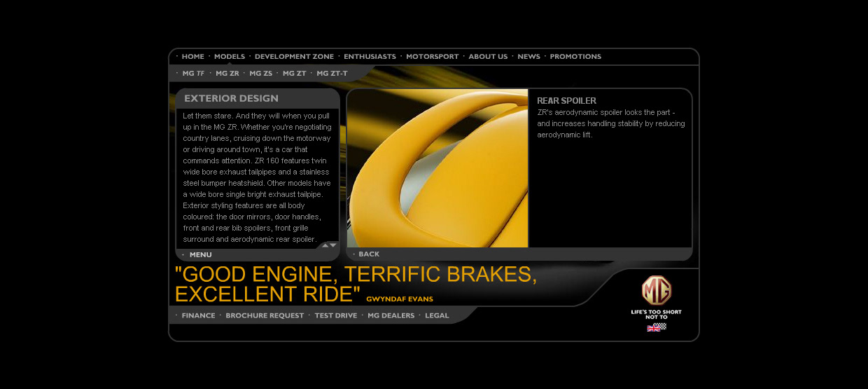Click the yellow rear spoiler image
Image resolution: width=868 pixels, height=389 pixels.
point(437,168)
